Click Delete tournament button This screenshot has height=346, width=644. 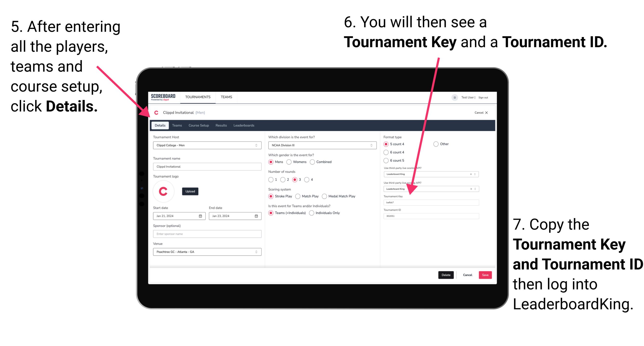click(x=446, y=275)
